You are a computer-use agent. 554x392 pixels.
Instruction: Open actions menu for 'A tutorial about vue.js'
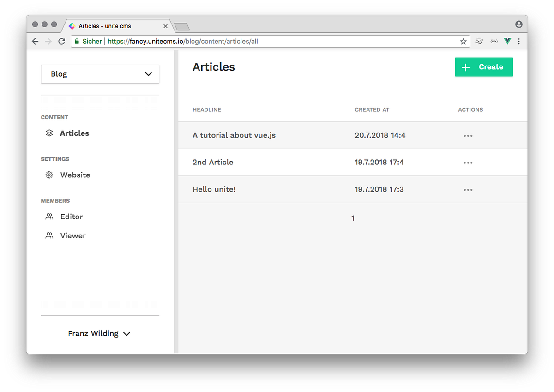(x=468, y=135)
